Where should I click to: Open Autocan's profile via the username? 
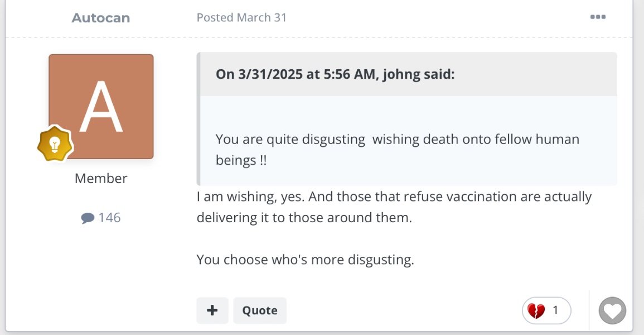(x=101, y=18)
